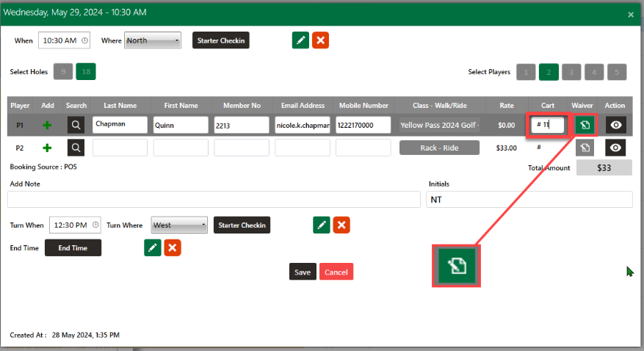Click the search magnifier icon in P2 row

(x=76, y=148)
